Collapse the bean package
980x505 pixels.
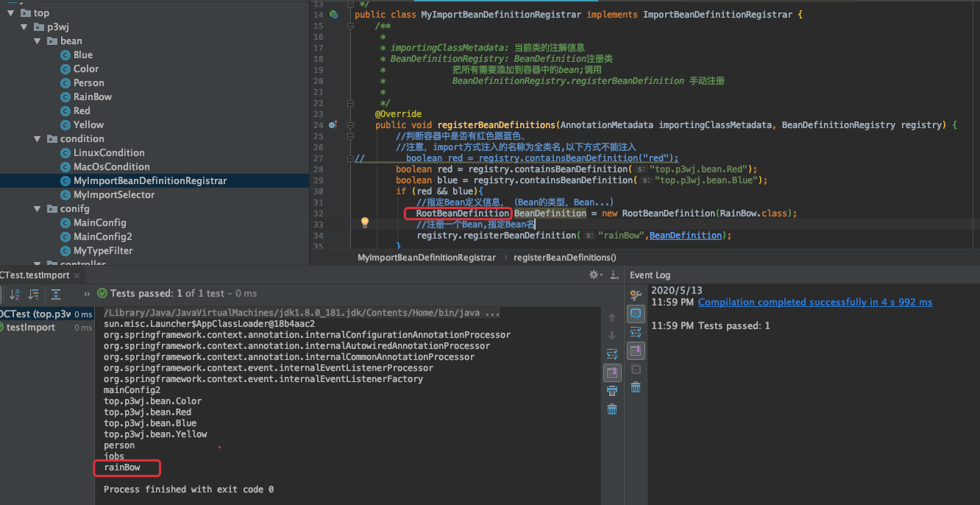click(x=38, y=40)
